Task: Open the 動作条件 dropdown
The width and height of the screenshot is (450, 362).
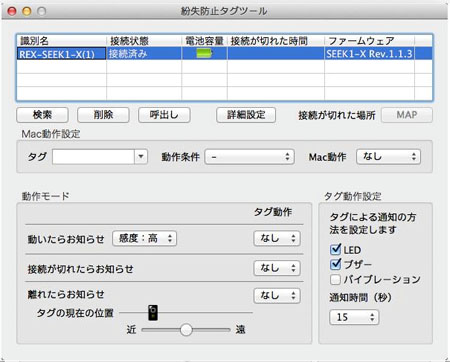Action: [249, 157]
